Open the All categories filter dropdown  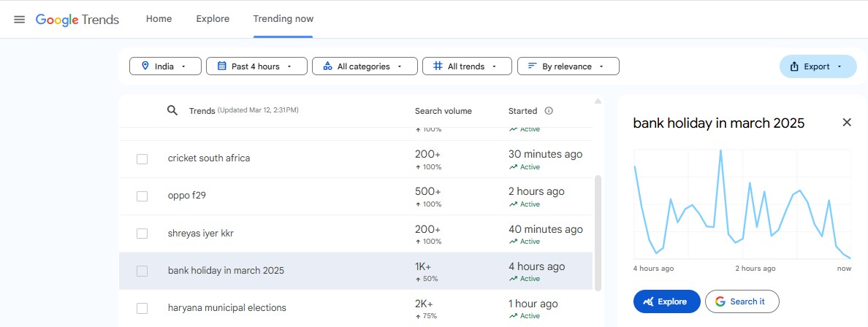point(364,66)
